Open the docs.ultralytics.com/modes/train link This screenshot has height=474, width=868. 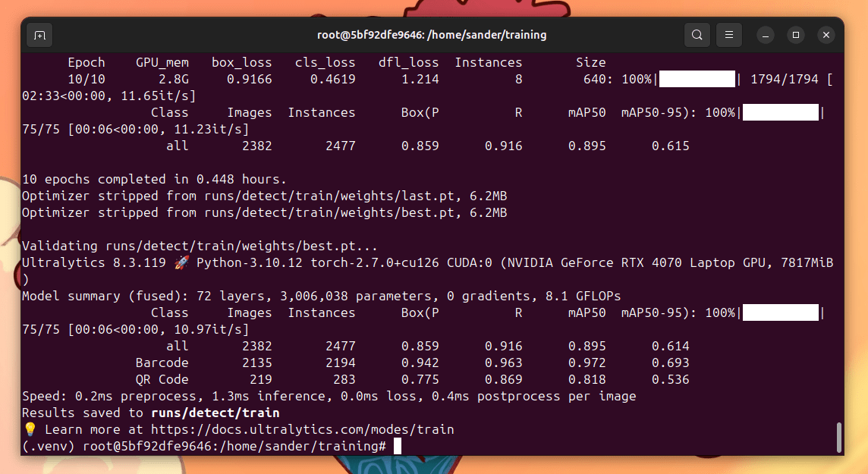(302, 429)
